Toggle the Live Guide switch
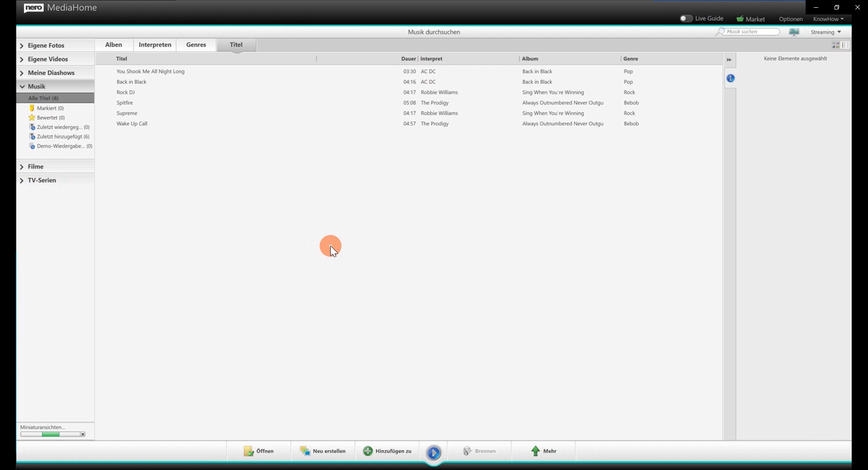868x470 pixels. pos(686,19)
